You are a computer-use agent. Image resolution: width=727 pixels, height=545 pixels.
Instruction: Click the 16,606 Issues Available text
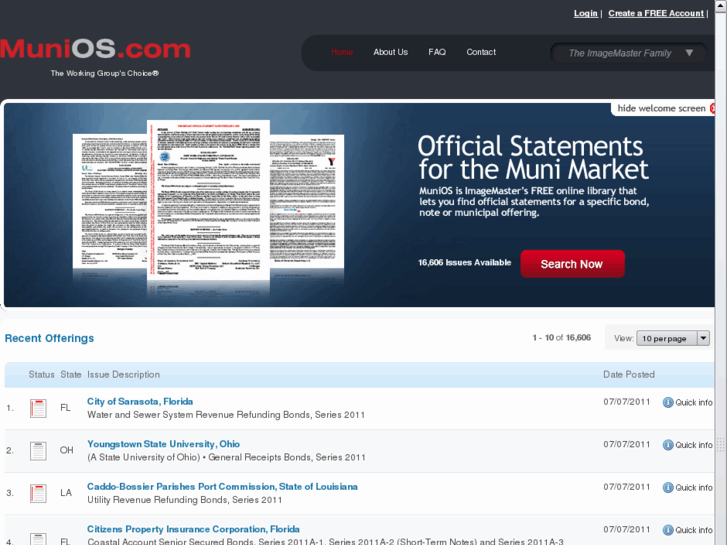(x=464, y=263)
